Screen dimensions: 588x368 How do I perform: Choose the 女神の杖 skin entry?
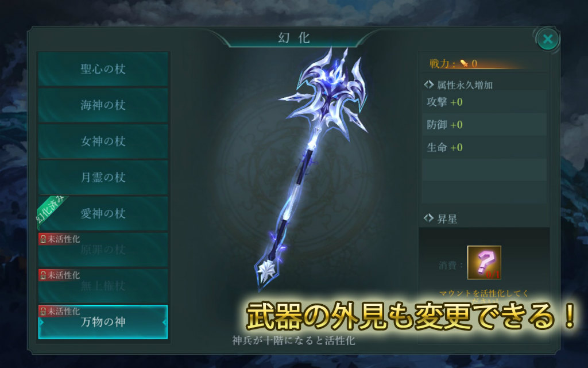tap(103, 141)
